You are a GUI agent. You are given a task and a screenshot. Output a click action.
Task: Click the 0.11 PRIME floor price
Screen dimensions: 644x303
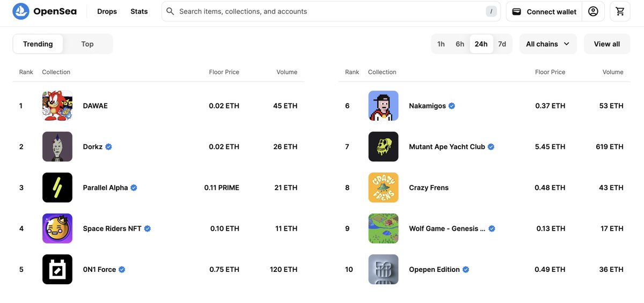222,188
